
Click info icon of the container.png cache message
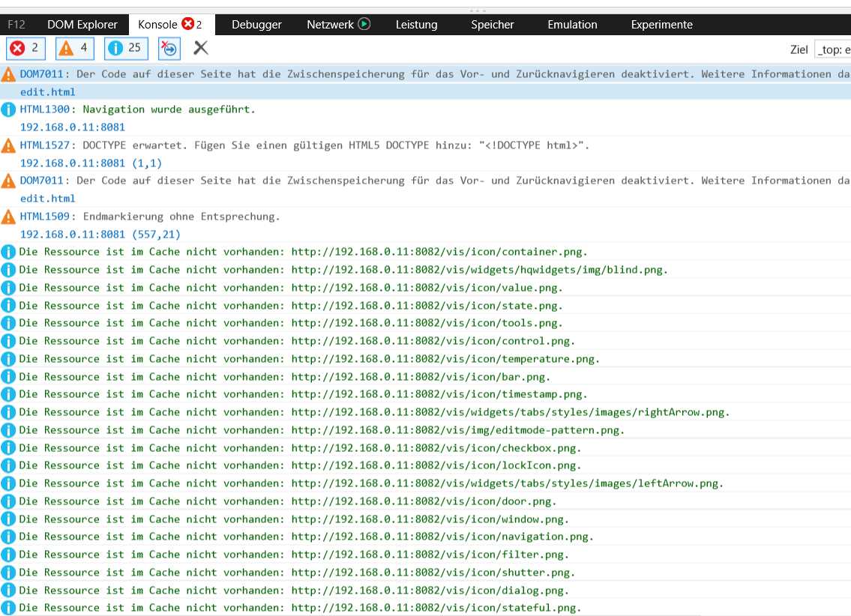pyautogui.click(x=9, y=252)
